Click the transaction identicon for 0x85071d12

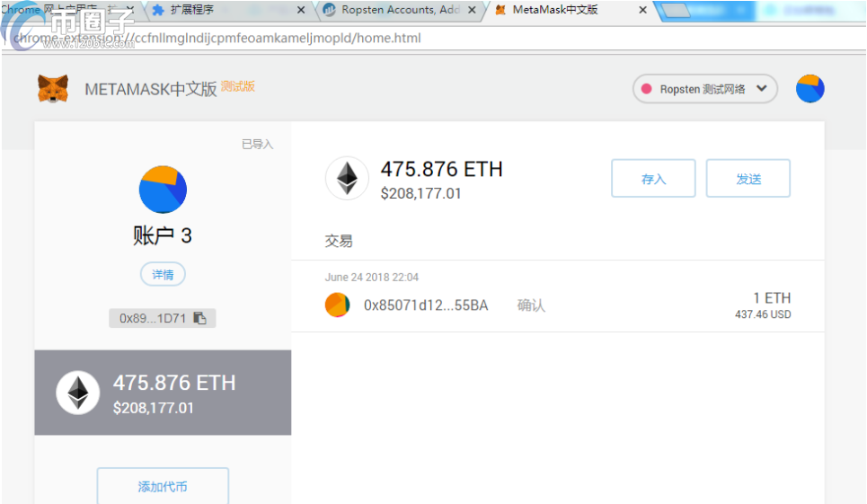click(x=337, y=305)
